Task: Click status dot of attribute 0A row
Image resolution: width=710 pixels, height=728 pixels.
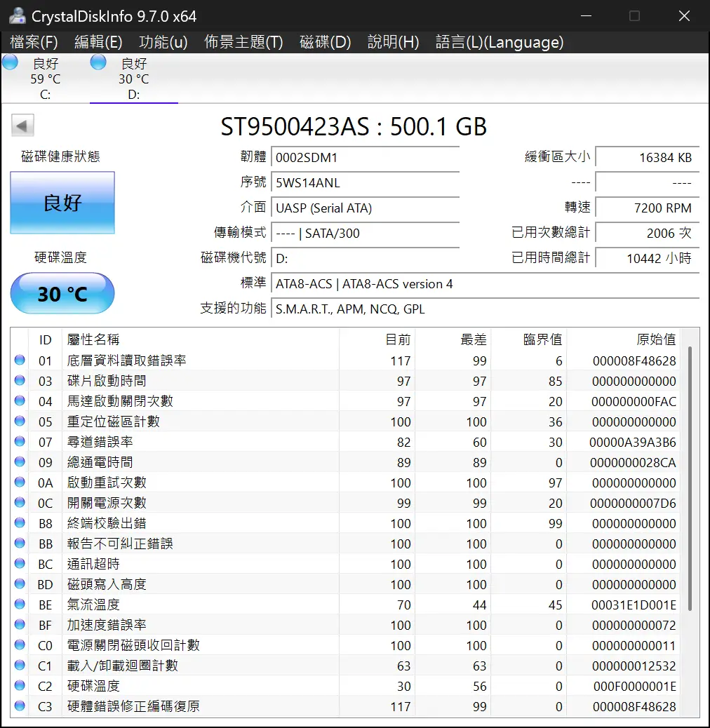Action: (x=20, y=482)
